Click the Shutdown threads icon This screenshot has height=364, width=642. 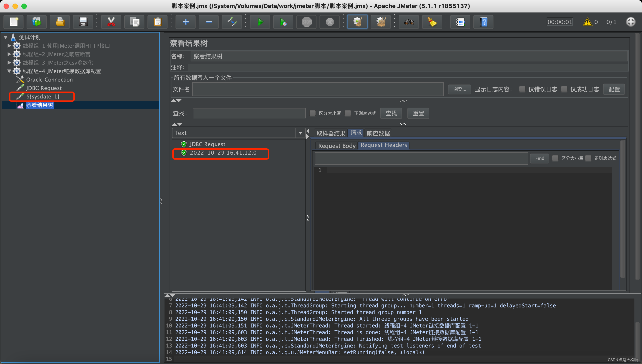(x=330, y=22)
